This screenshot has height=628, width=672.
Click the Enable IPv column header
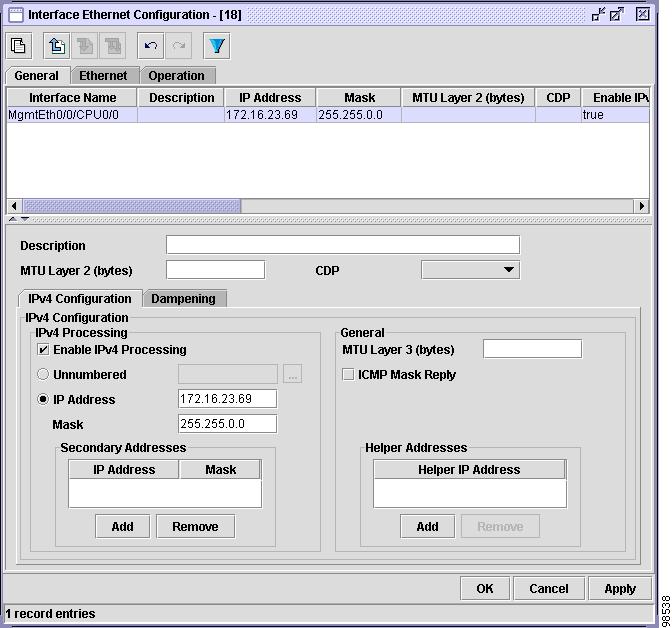[x=615, y=98]
